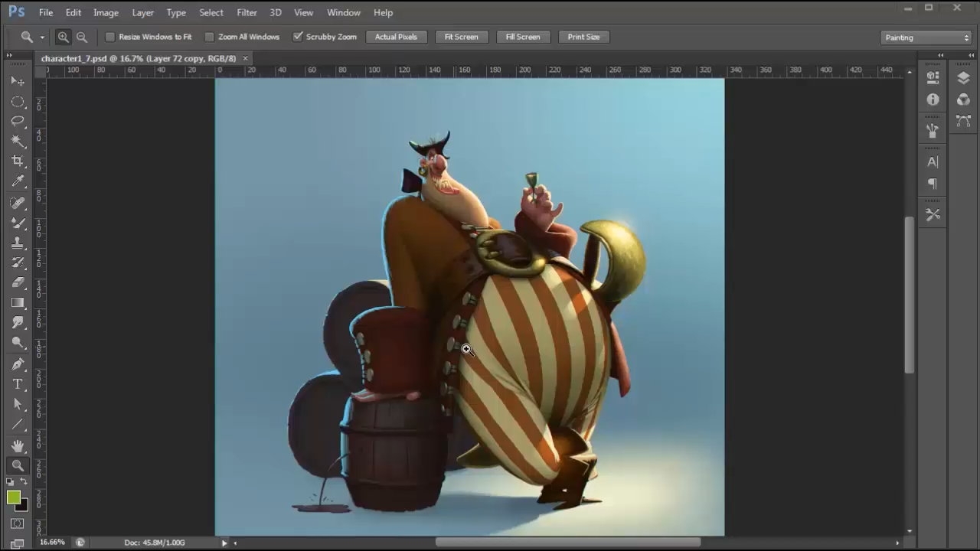The width and height of the screenshot is (980, 551).
Task: Open the File menu
Action: pyautogui.click(x=46, y=12)
